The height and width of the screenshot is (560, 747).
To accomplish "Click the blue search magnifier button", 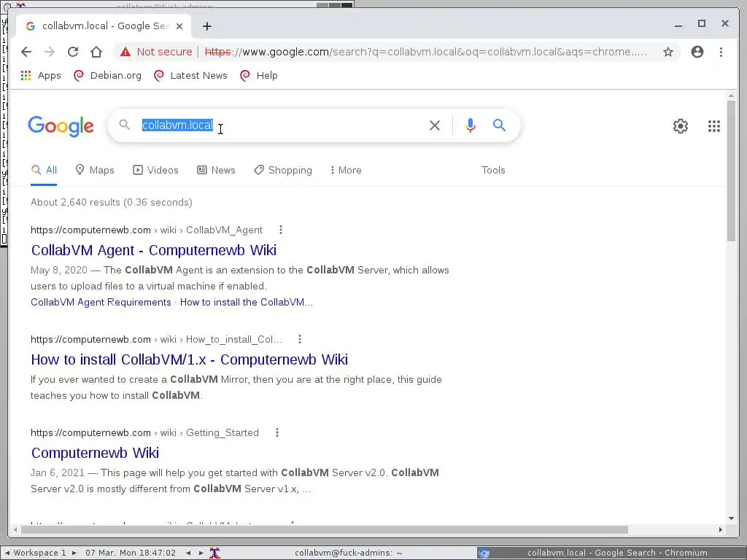I will (499, 125).
